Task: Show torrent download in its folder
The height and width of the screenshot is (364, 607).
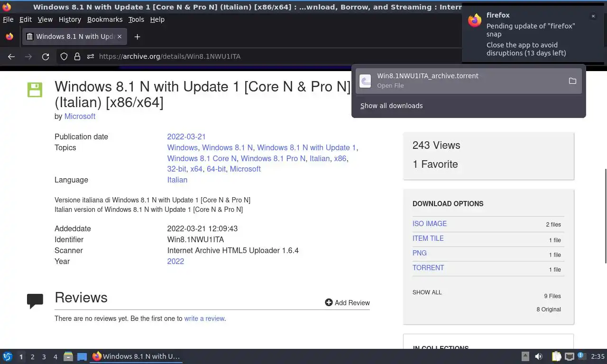Action: 572,81
